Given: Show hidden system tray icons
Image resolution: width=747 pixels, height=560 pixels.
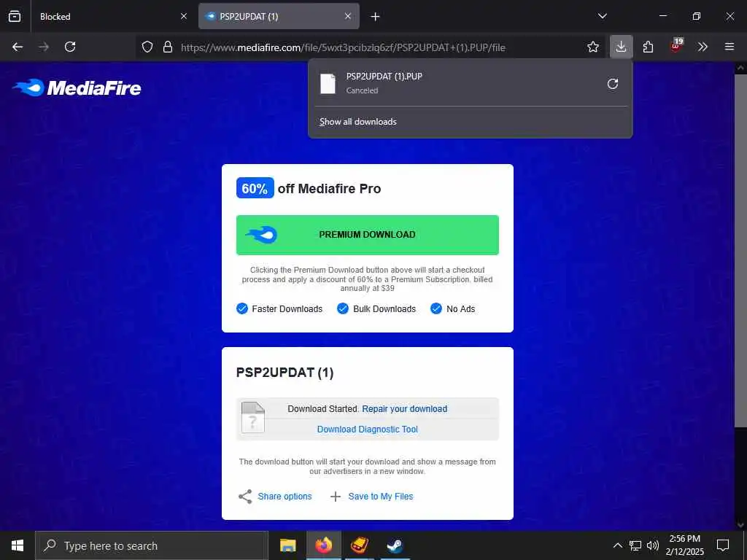Looking at the screenshot, I should coord(617,545).
